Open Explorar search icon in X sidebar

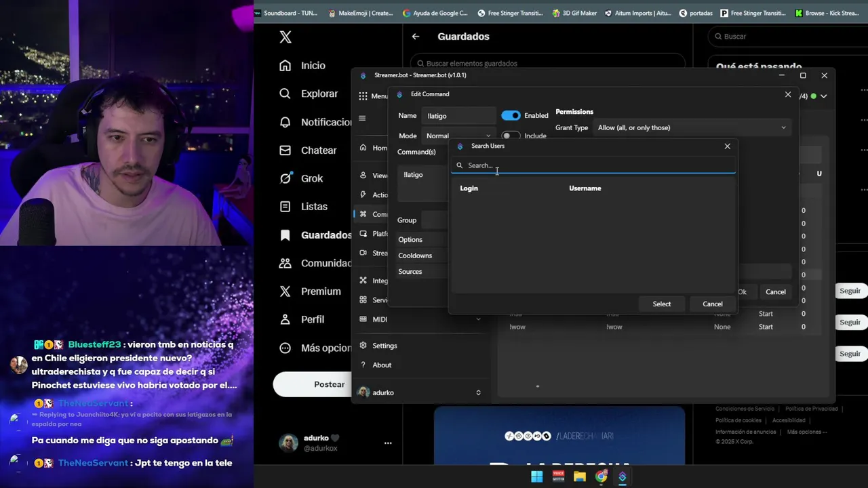tap(285, 94)
